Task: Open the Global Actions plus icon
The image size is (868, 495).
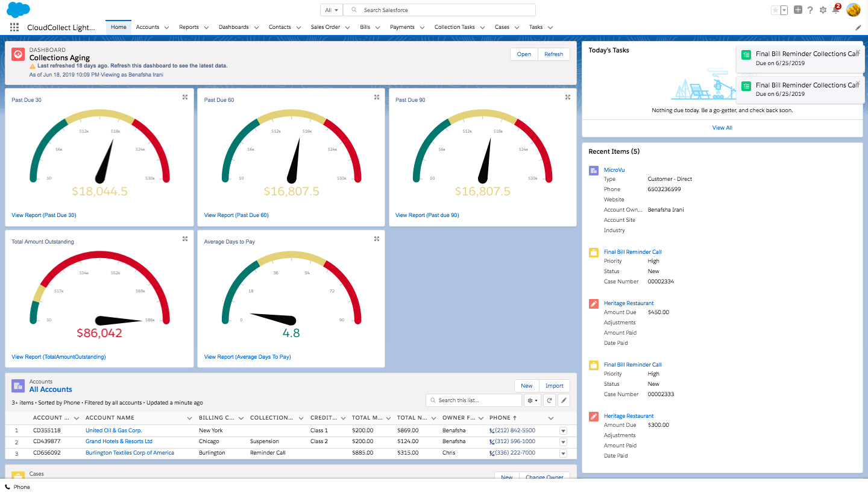Action: pyautogui.click(x=798, y=10)
